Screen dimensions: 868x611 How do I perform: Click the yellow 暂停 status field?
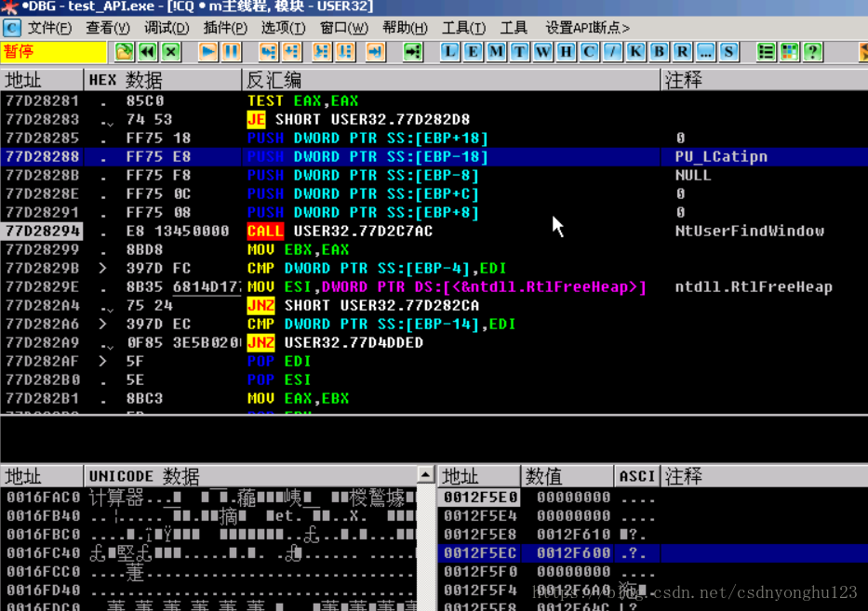tap(54, 52)
